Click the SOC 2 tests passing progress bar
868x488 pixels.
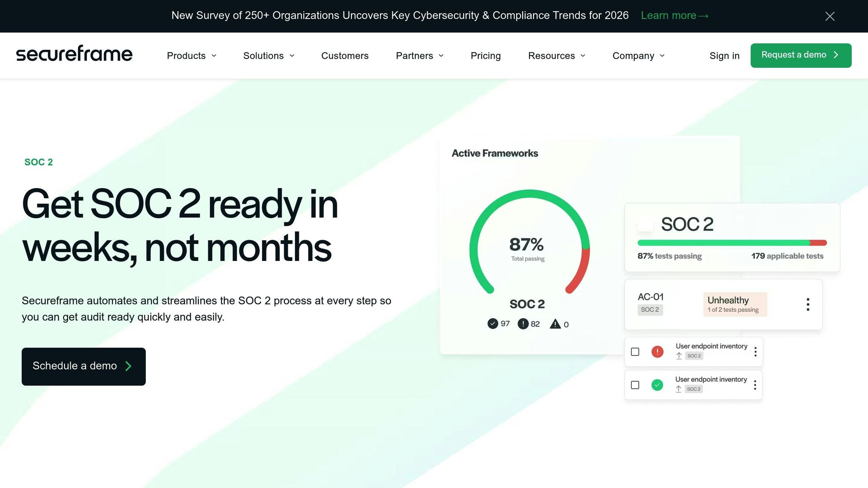coord(732,243)
